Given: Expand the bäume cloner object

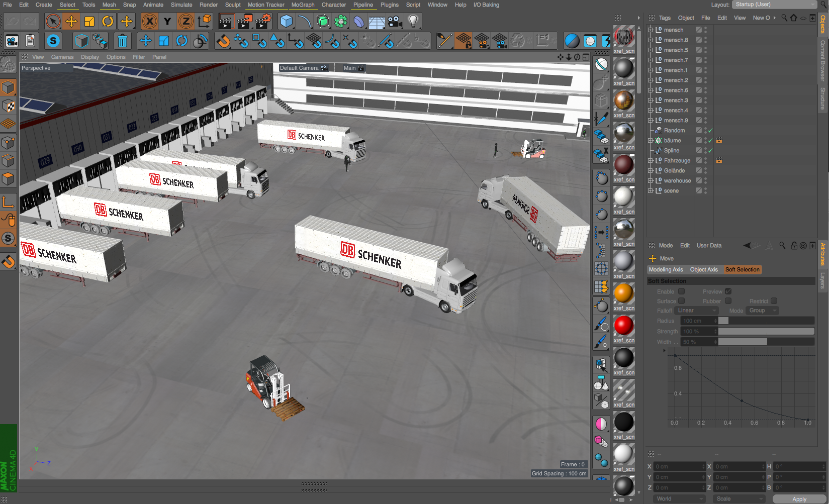Looking at the screenshot, I should click(651, 141).
